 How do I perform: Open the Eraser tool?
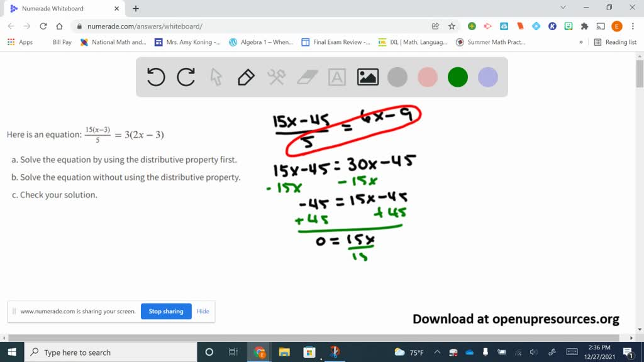(306, 77)
